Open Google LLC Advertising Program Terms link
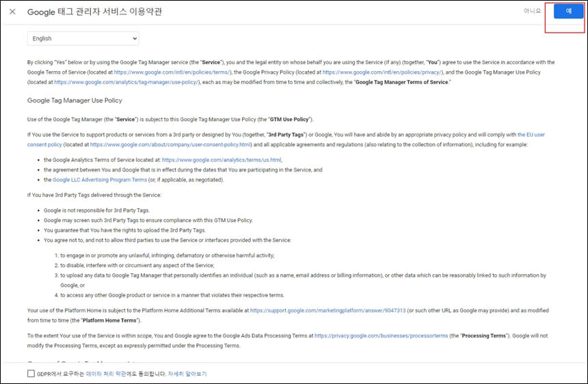The width and height of the screenshot is (588, 384). click(x=100, y=180)
